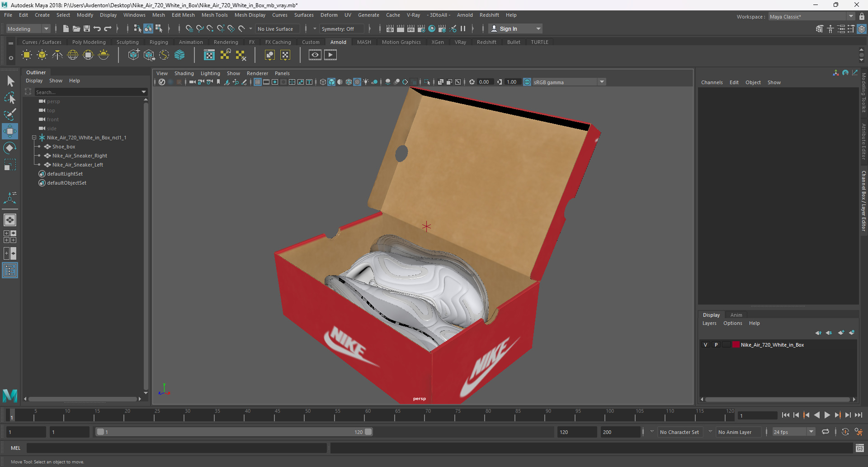The height and width of the screenshot is (467, 868).
Task: Choose the Lasso select tool
Action: click(10, 98)
